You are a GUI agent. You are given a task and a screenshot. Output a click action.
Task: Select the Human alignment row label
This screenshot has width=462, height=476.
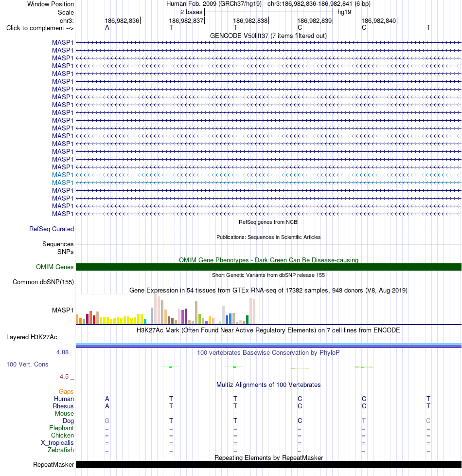64,399
